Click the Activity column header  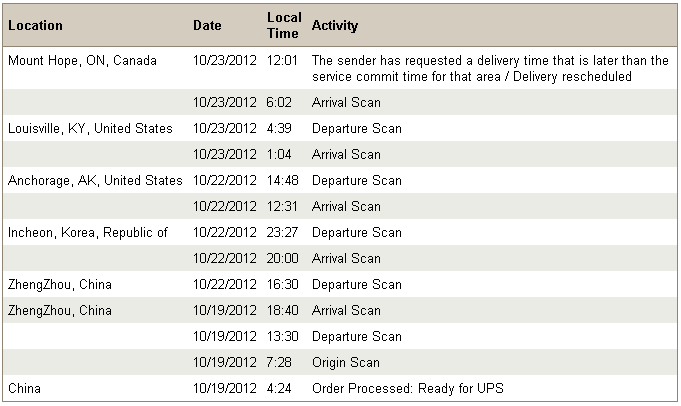(x=335, y=25)
